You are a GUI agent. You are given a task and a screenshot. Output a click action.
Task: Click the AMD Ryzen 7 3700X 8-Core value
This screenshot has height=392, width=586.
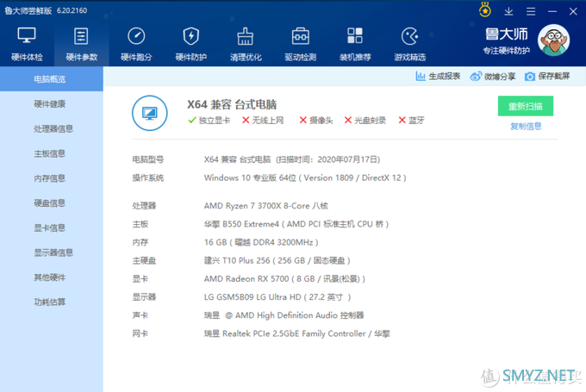[266, 206]
